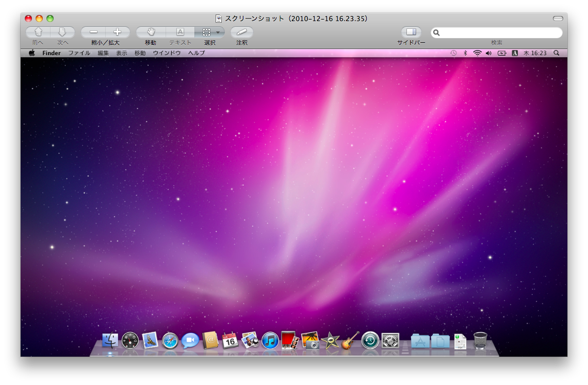Open the Trash in the Dock
Screen dimensions: 588x385
(x=480, y=341)
